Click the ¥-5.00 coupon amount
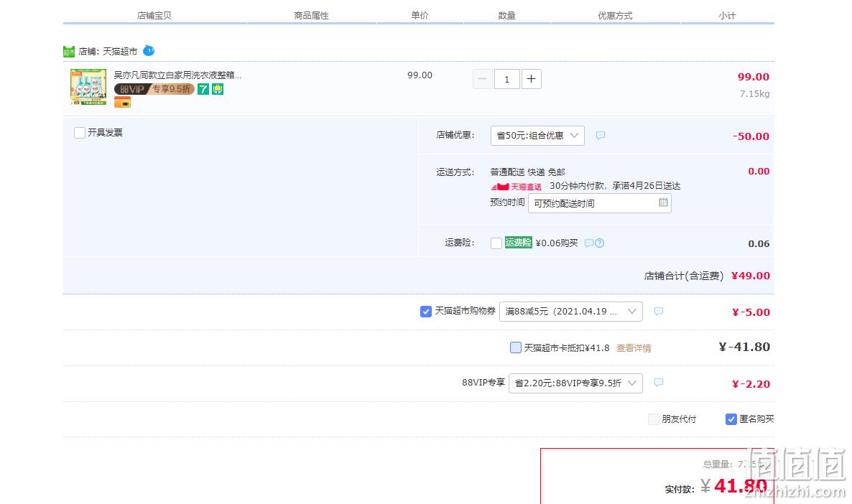Image resolution: width=852 pixels, height=504 pixels. [x=751, y=312]
